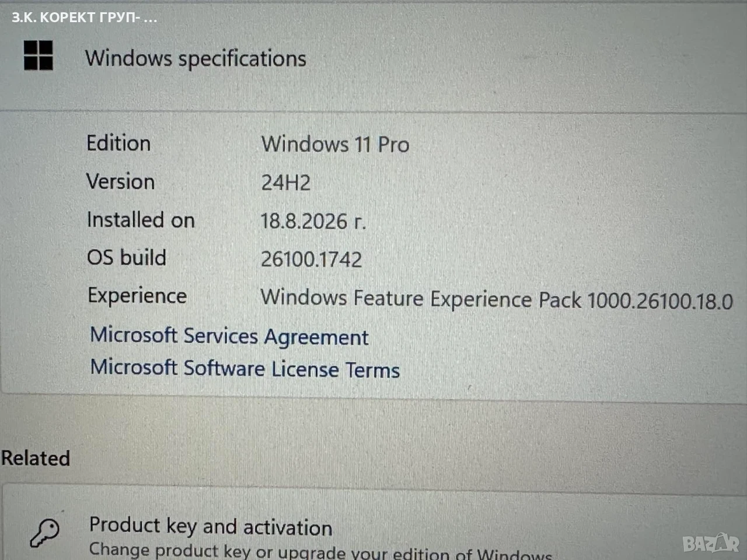Click the Windows Feature Experience Pack value
Image resolution: width=747 pixels, height=560 pixels.
tap(497, 299)
